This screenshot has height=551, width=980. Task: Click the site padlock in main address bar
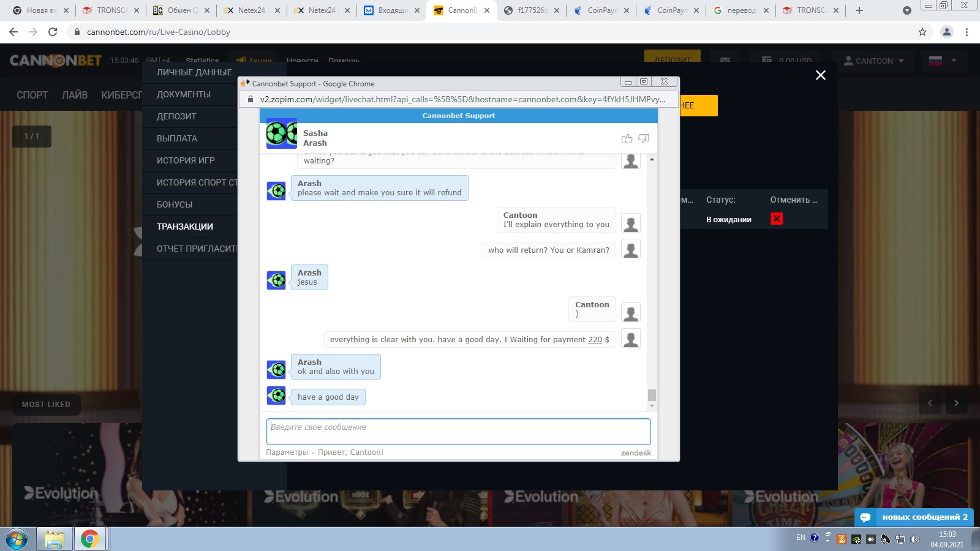[77, 32]
